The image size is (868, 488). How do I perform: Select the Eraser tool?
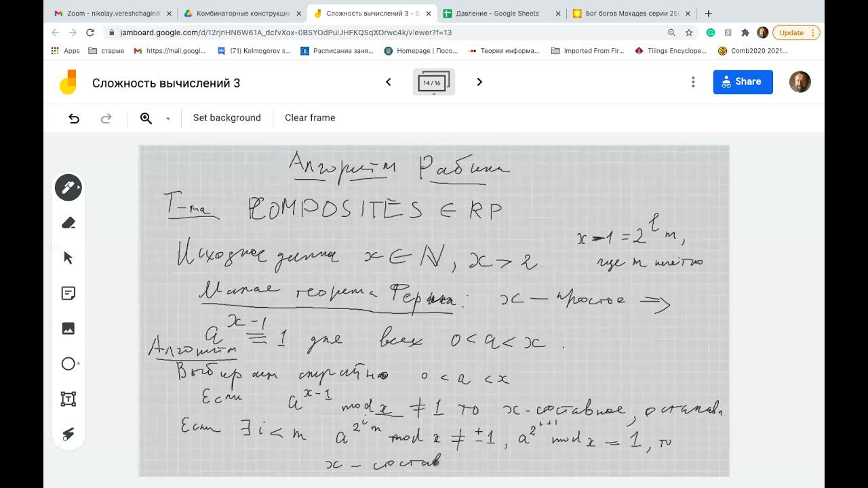tap(68, 223)
